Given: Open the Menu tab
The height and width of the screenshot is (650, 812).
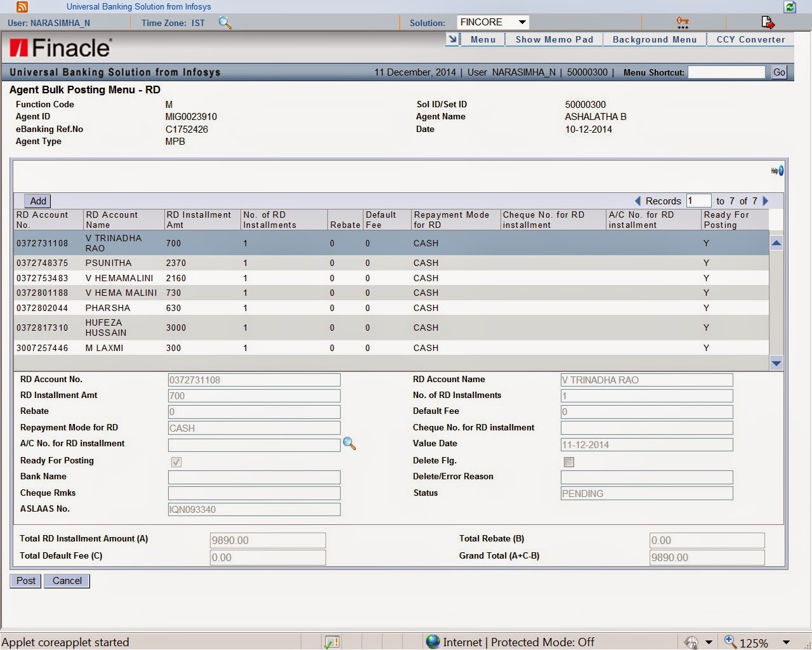Looking at the screenshot, I should point(483,39).
